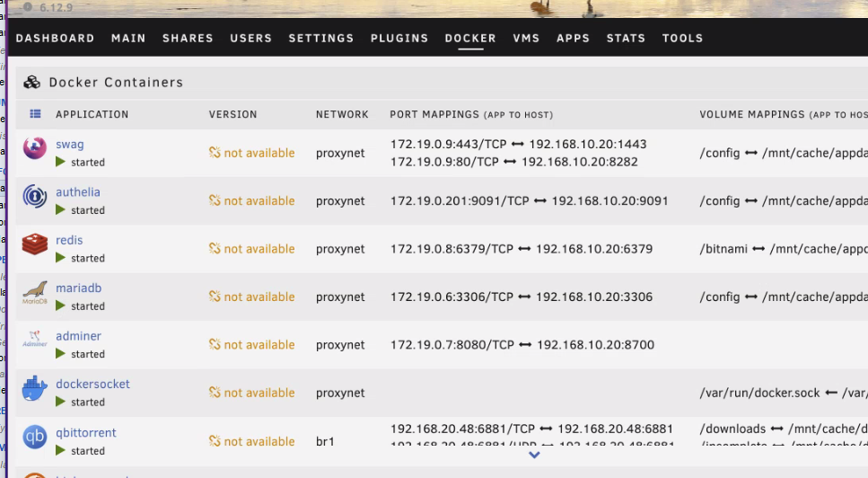Click the qbittorrent container icon

point(34,437)
